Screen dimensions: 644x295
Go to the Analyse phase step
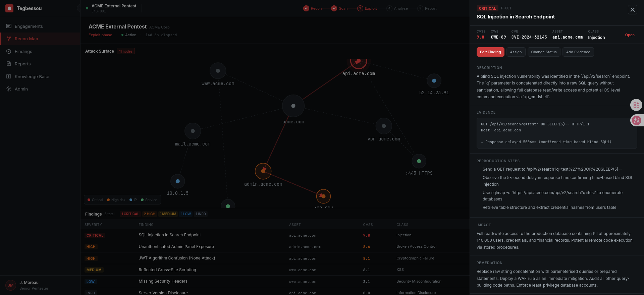click(397, 8)
